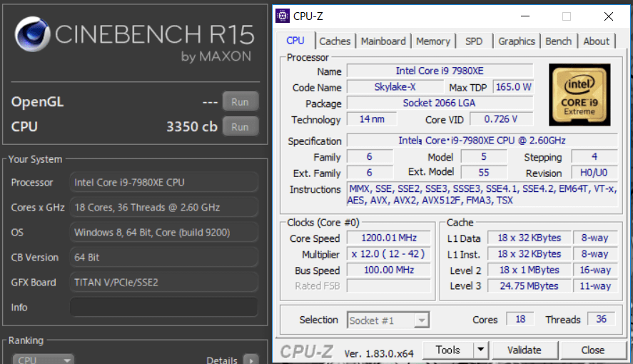The width and height of the screenshot is (633, 364).
Task: Click the Level 3 cache value 24.75 MBytes
Action: [x=529, y=285]
